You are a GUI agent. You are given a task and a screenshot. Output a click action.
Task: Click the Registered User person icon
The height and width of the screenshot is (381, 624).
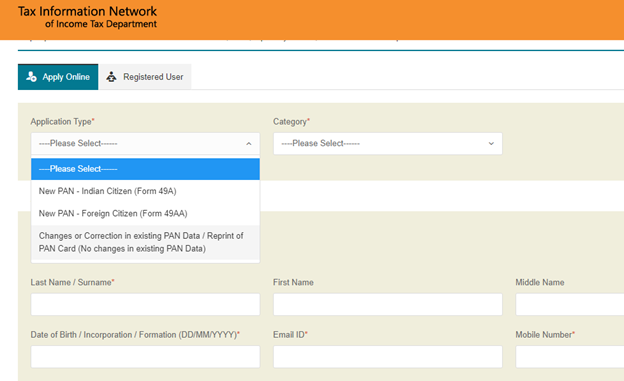click(x=111, y=77)
